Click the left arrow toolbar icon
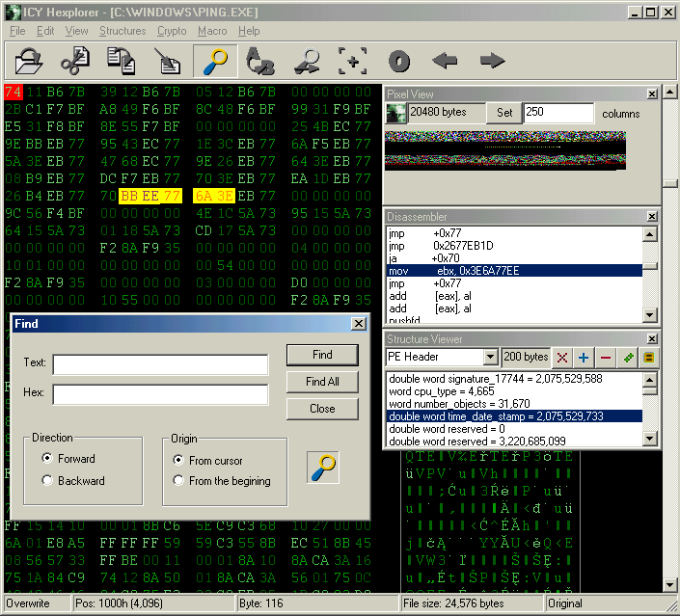Viewport: 680px width, 616px height. 446,61
